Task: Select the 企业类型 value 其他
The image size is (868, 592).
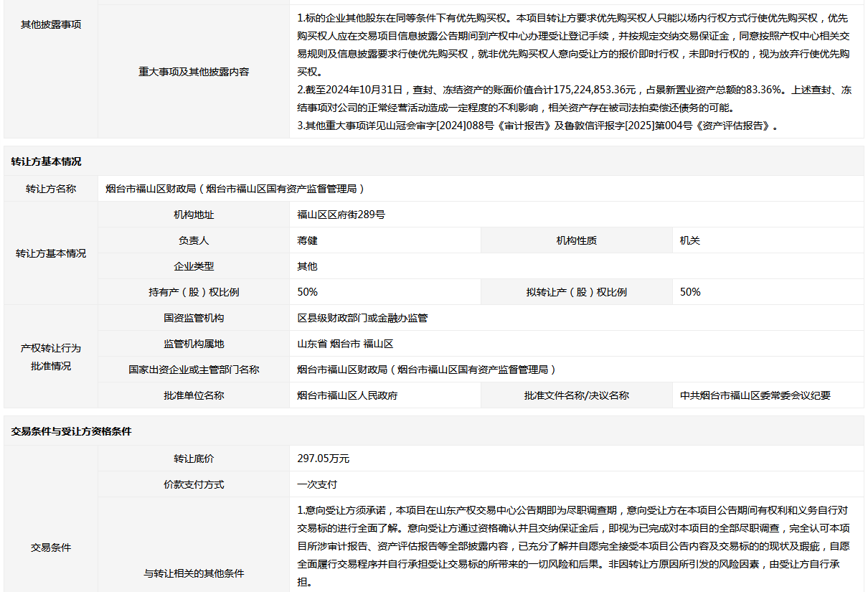Action: 307,266
